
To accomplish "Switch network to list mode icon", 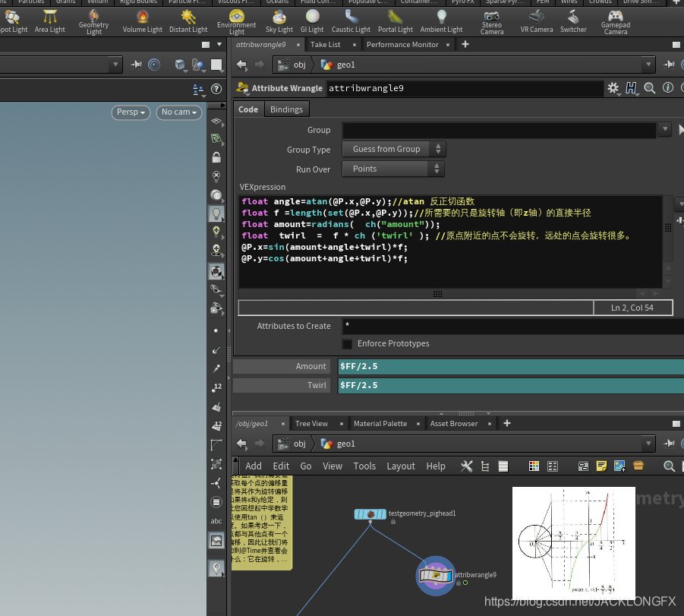I will (x=503, y=466).
